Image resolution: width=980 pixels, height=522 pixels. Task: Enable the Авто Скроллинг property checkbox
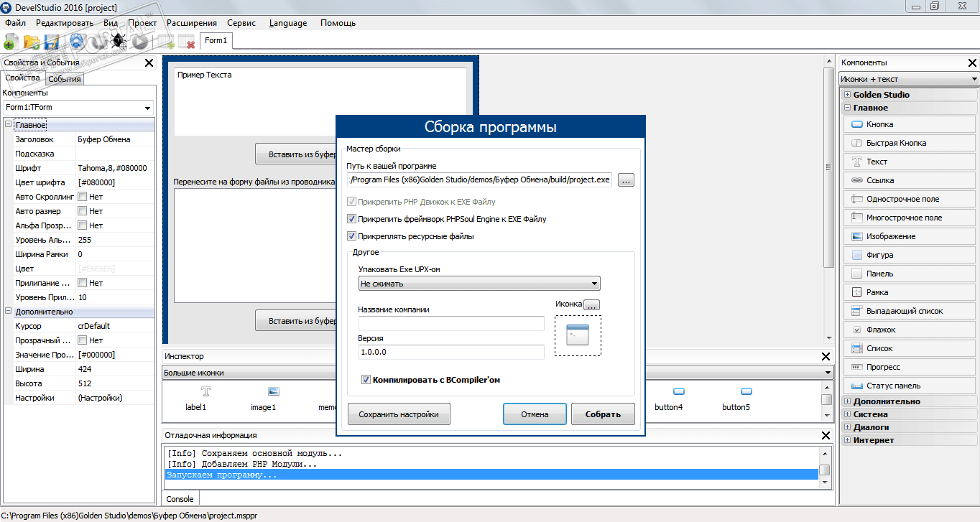coord(82,197)
